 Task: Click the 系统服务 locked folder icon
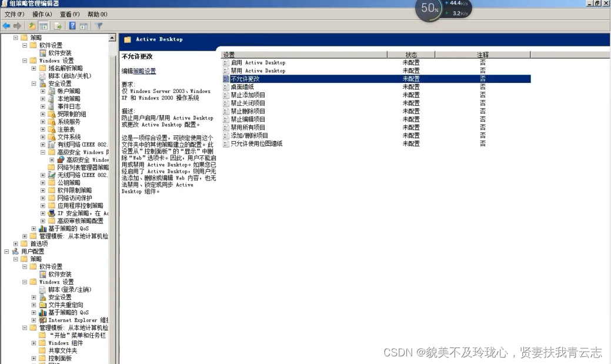(51, 122)
